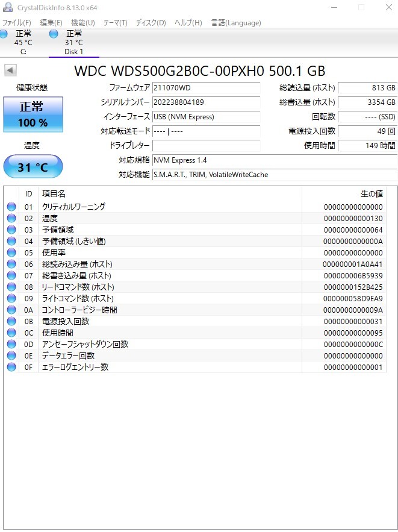Image resolution: width=398 pixels, height=532 pixels.
Task: Click raw value 0000000000000C
Action: click(353, 345)
